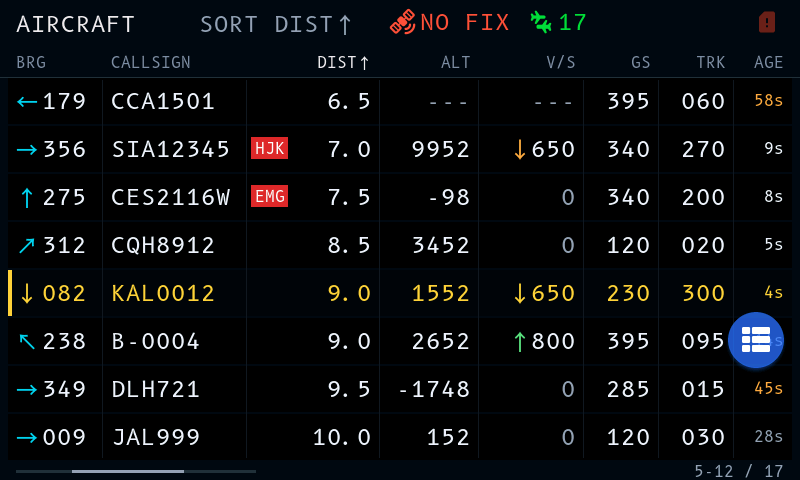Click bearing value 312
The image size is (800, 480).
pyautogui.click(x=64, y=245)
